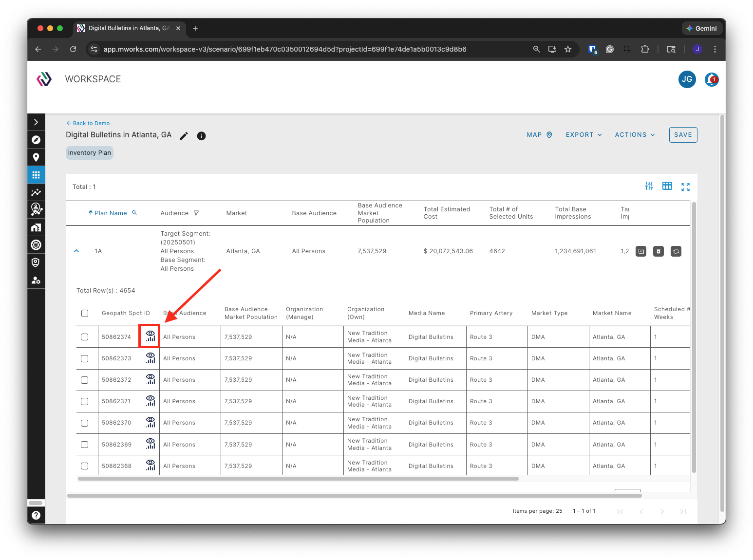Toggle fullscreen table view icon
Screen dimensions: 753x560
(686, 187)
